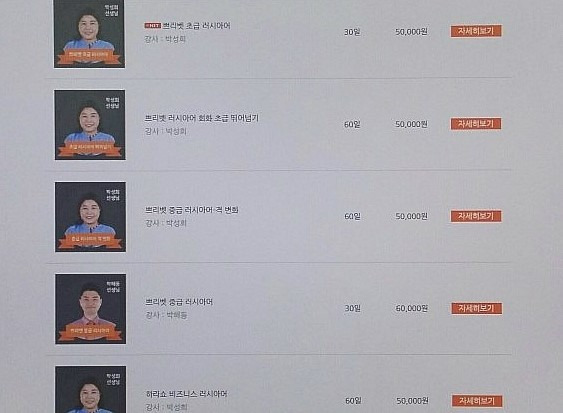
Task: Click the 60,000원 price of 중급 러시아어
Action: 411,308
